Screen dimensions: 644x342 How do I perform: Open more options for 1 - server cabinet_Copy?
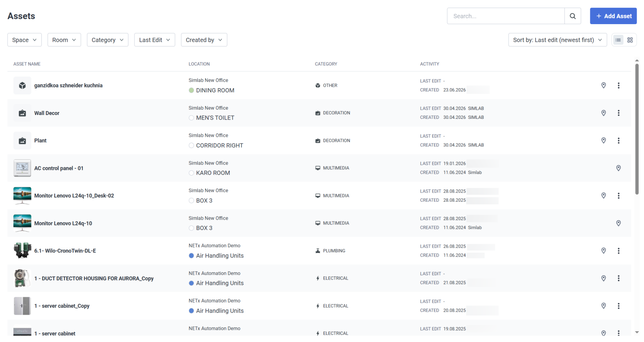[618, 306]
